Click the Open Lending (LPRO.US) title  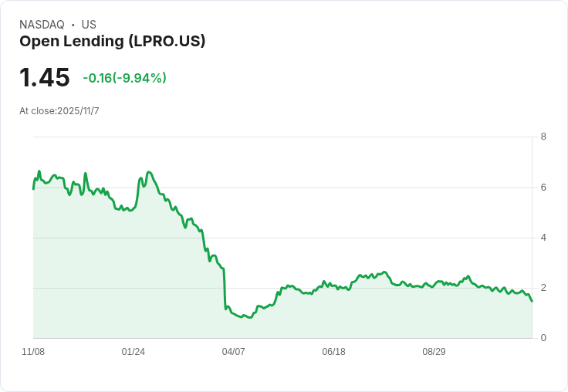pyautogui.click(x=113, y=42)
